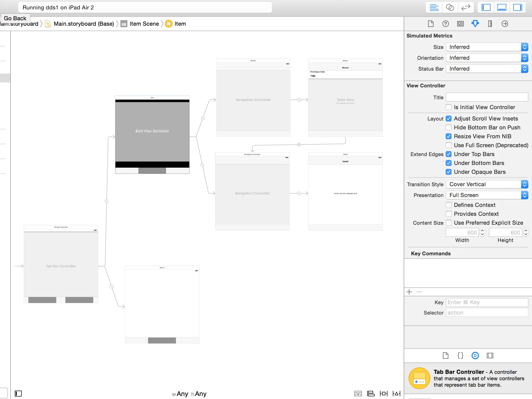
Task: Open the Connections inspector
Action: click(505, 24)
